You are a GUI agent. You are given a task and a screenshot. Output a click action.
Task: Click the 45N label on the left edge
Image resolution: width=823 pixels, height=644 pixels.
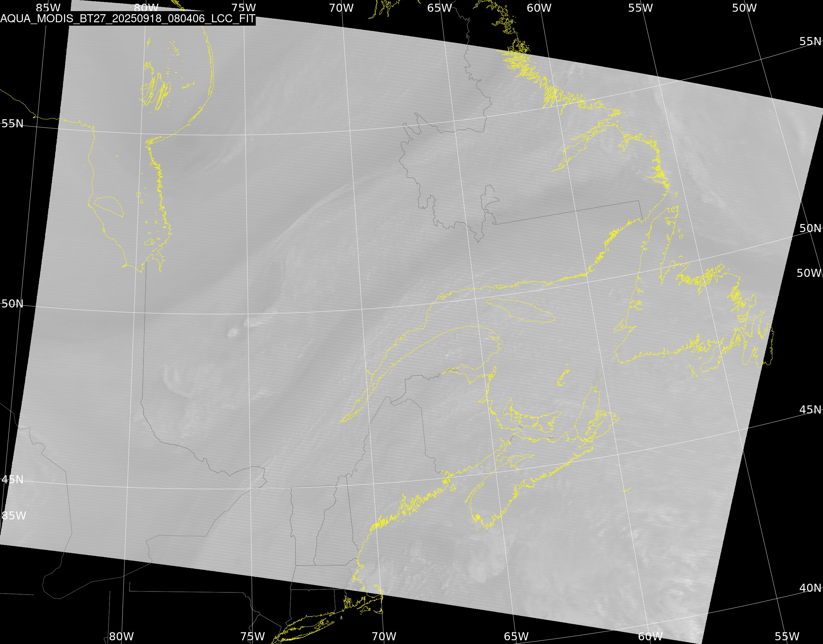[12, 479]
